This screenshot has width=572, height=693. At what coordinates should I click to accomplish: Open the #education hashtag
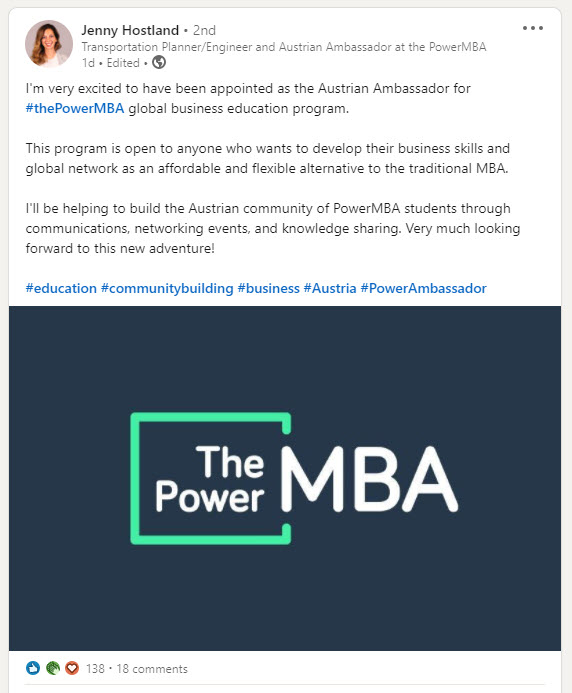tap(61, 288)
